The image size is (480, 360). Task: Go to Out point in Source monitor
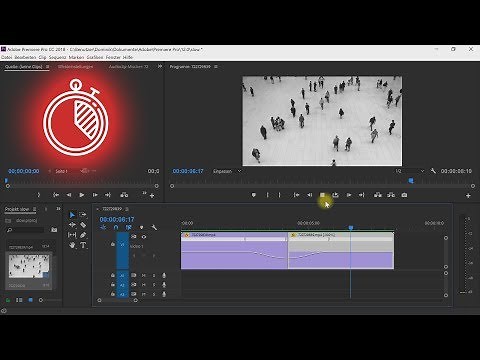(108, 195)
